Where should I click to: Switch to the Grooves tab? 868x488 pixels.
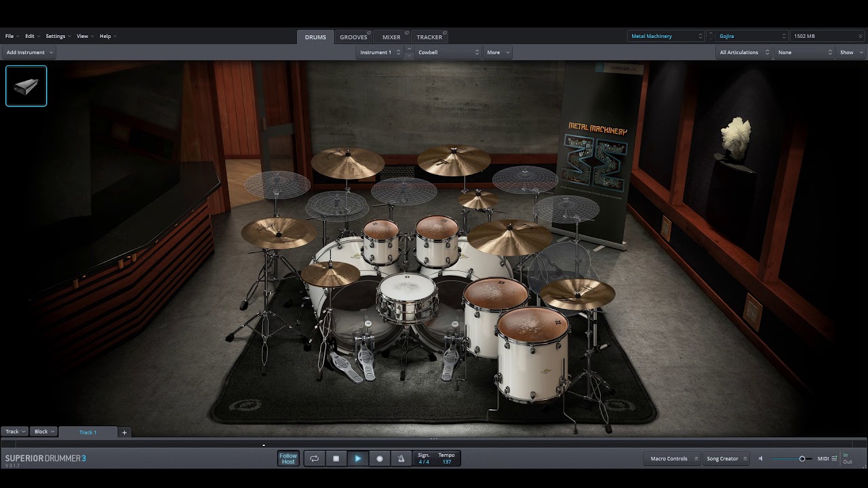tap(354, 37)
